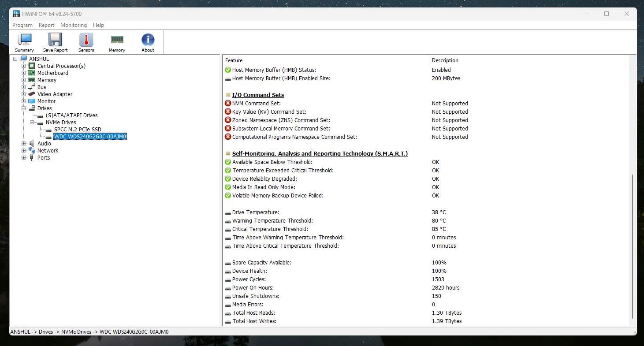Collapse the NVMe Drives branch

coord(32,123)
